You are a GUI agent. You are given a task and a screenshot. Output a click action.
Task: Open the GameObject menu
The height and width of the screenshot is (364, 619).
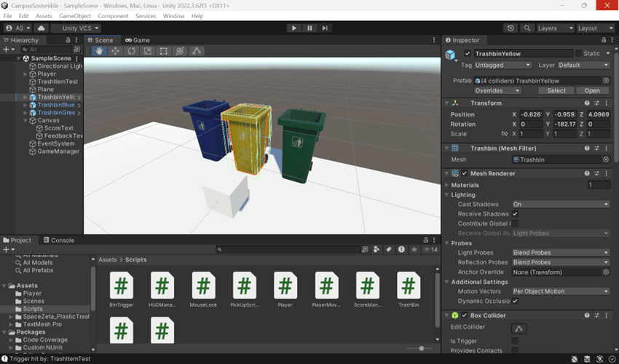[x=75, y=16]
